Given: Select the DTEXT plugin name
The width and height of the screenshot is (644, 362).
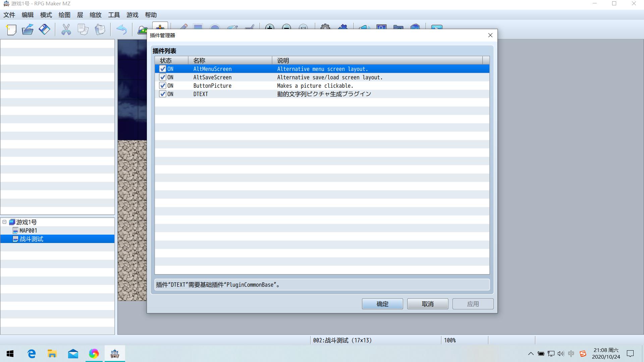Looking at the screenshot, I should coord(201,94).
